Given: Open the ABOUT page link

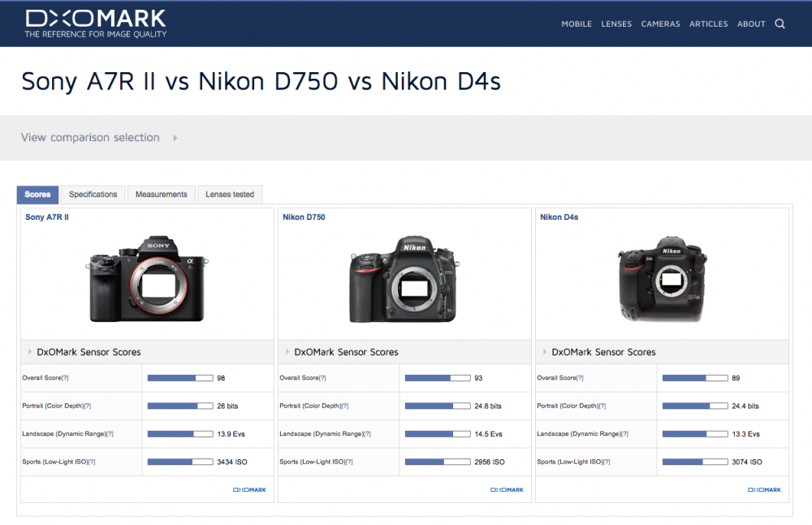Looking at the screenshot, I should 751,24.
